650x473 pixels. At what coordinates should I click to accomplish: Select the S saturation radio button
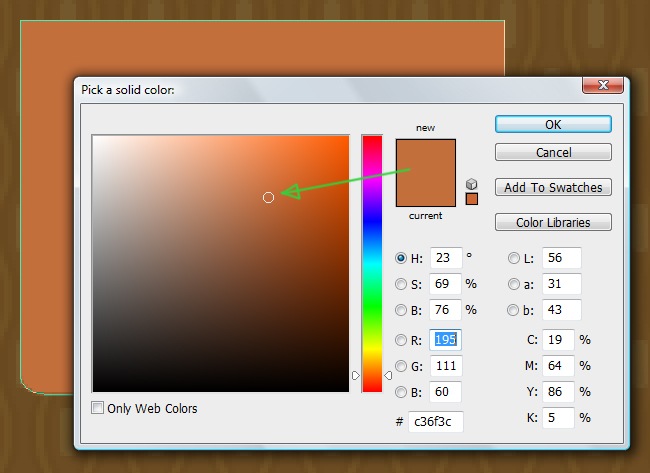pyautogui.click(x=402, y=284)
